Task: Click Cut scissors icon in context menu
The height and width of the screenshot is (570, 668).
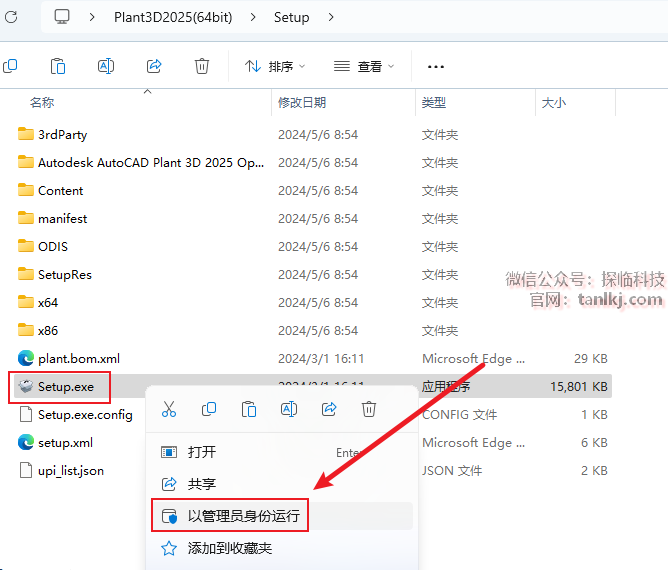Action: pos(169,409)
